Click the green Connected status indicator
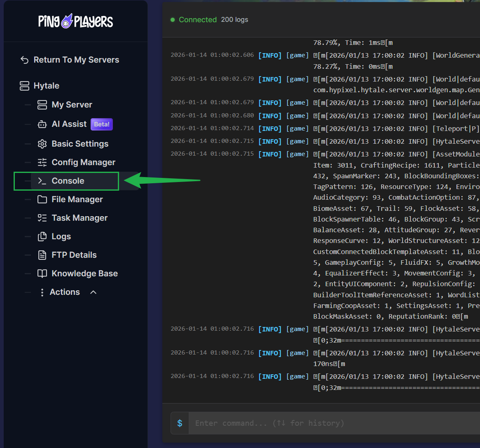The height and width of the screenshot is (448, 480). pyautogui.click(x=173, y=19)
